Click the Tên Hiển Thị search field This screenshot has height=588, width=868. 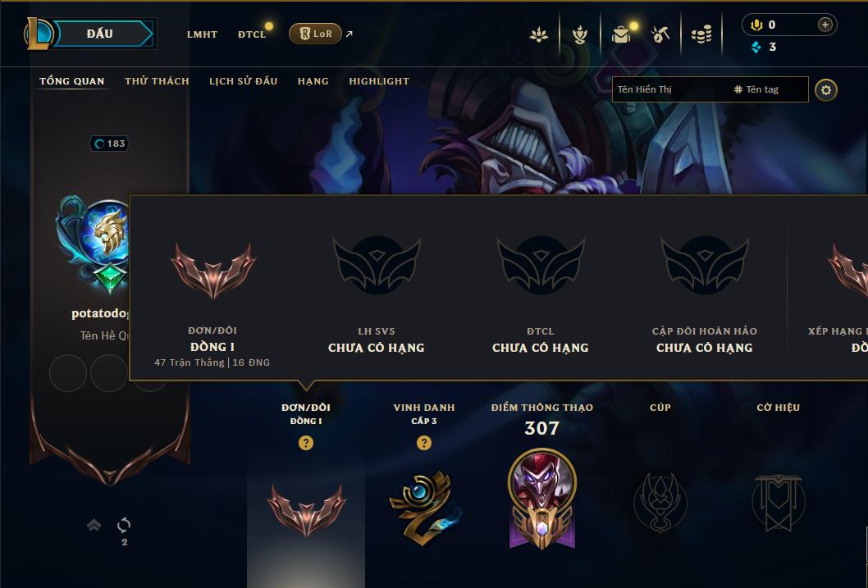point(669,89)
